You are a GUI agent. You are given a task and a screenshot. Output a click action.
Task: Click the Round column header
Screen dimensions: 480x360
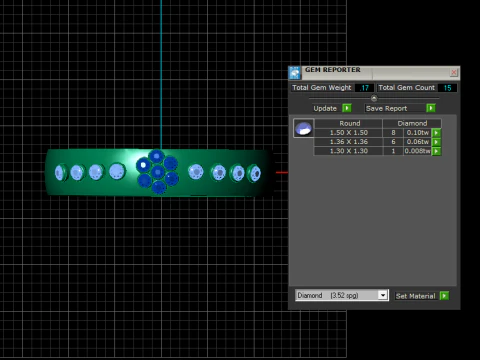pos(349,123)
